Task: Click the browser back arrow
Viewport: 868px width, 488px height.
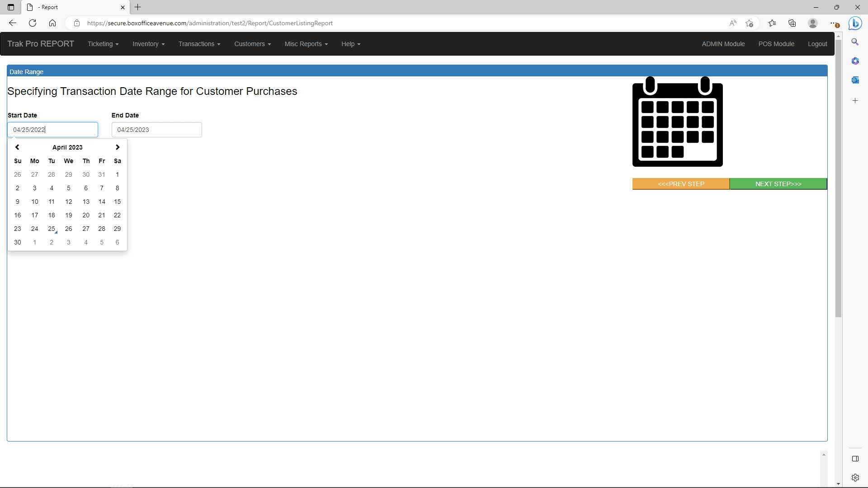Action: (x=13, y=23)
